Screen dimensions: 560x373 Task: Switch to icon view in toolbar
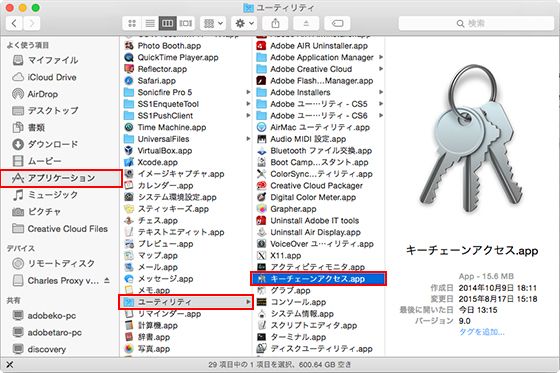coord(132,24)
